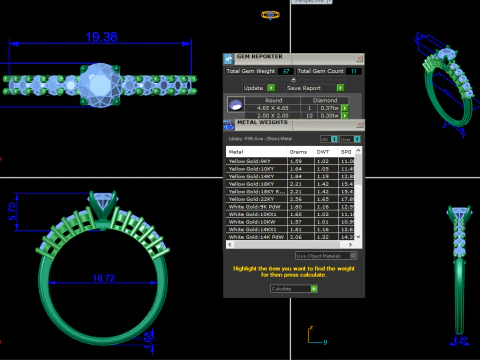Click the Calculate button
The image size is (480, 360).
[294, 289]
